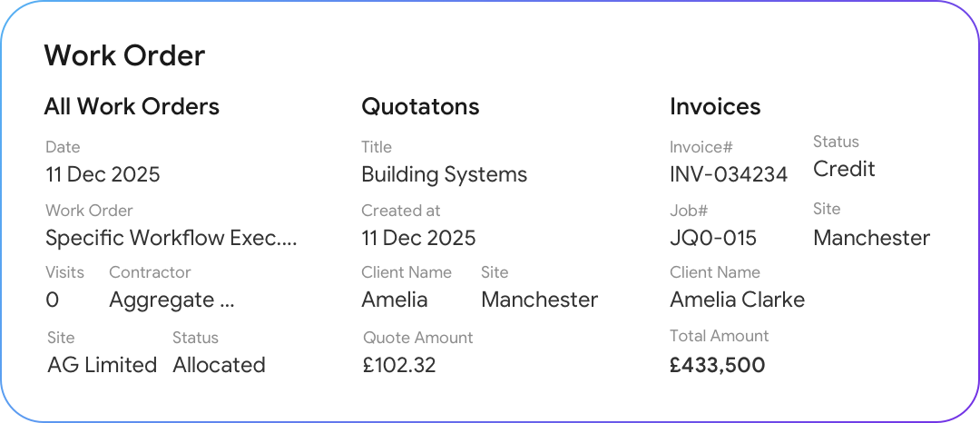Select the Quotatons section heading
This screenshot has width=980, height=423.
click(420, 107)
